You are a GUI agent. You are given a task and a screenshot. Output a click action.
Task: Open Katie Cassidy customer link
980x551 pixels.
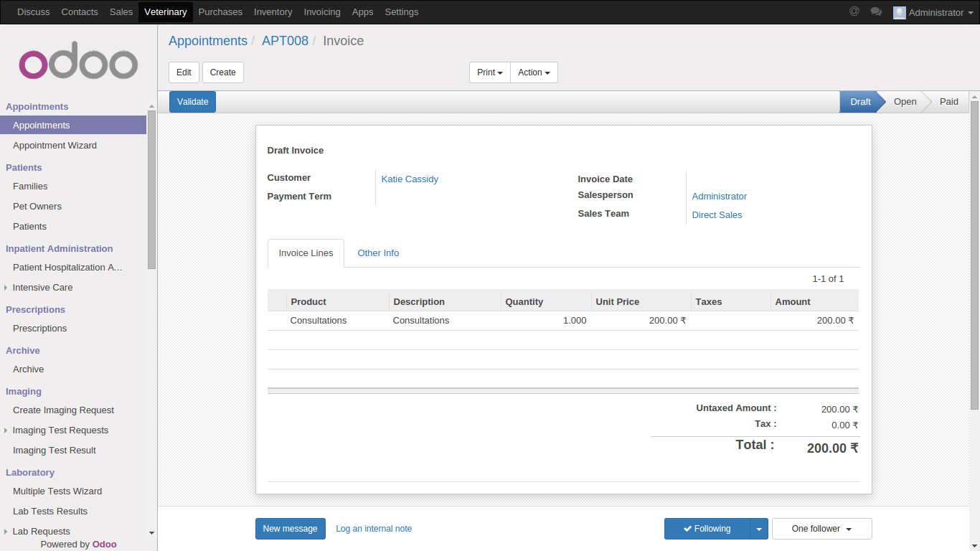click(x=410, y=179)
